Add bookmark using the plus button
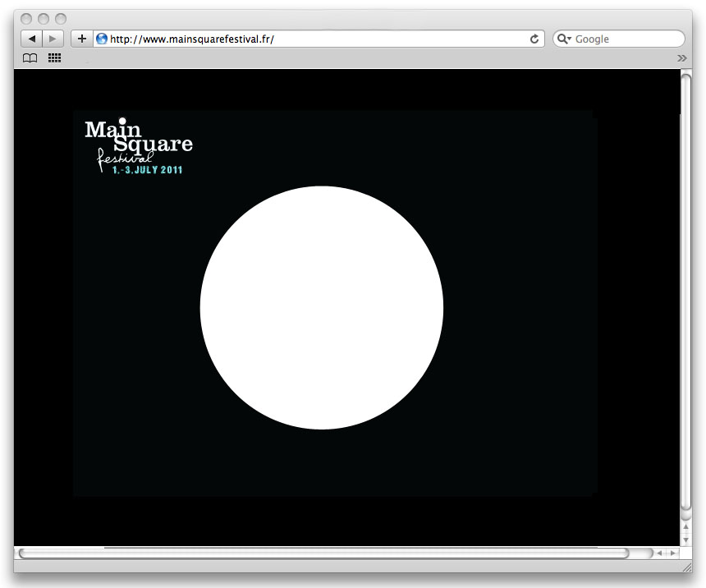The height and width of the screenshot is (588, 706). click(82, 39)
